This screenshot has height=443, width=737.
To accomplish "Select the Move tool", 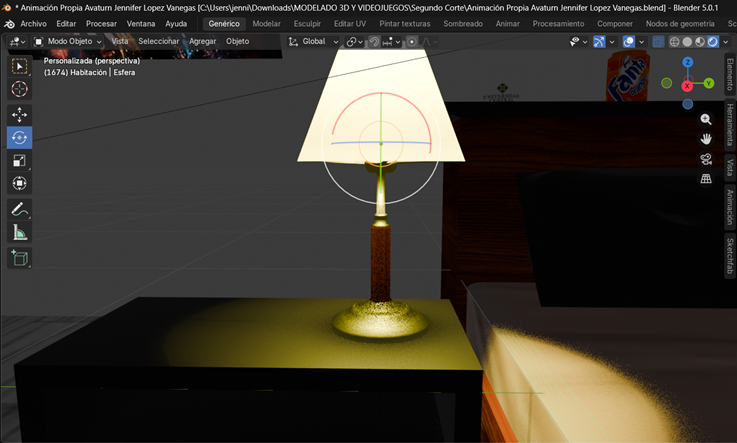I will 19,115.
